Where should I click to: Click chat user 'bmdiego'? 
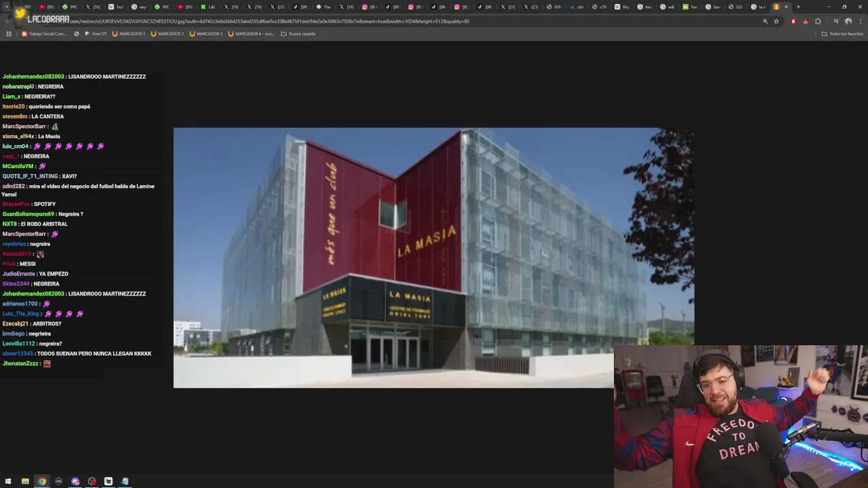[x=14, y=333]
